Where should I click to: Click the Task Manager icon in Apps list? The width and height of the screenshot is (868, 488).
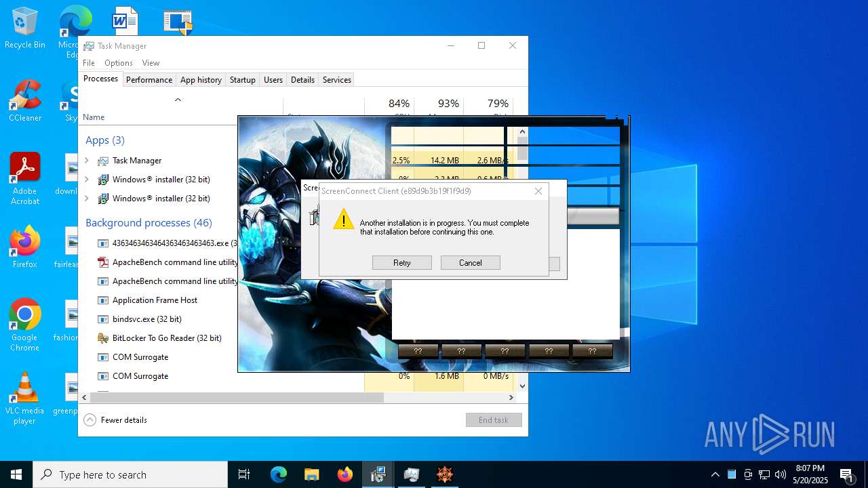[103, 161]
